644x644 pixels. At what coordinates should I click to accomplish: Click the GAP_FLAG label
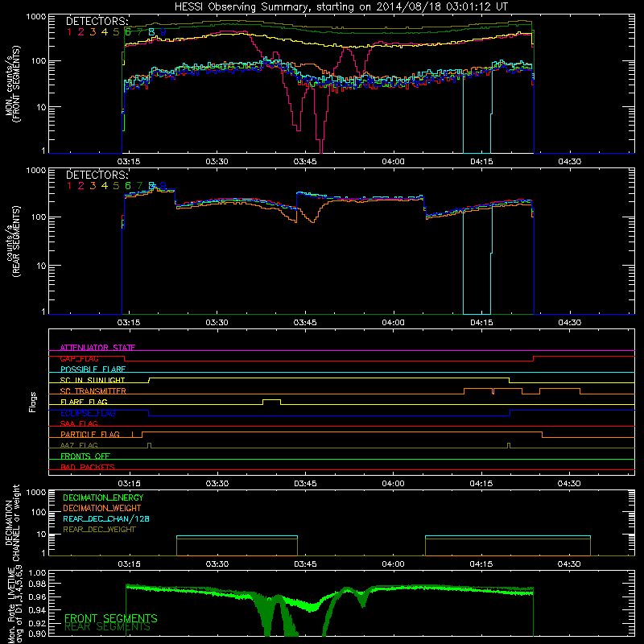click(x=79, y=358)
